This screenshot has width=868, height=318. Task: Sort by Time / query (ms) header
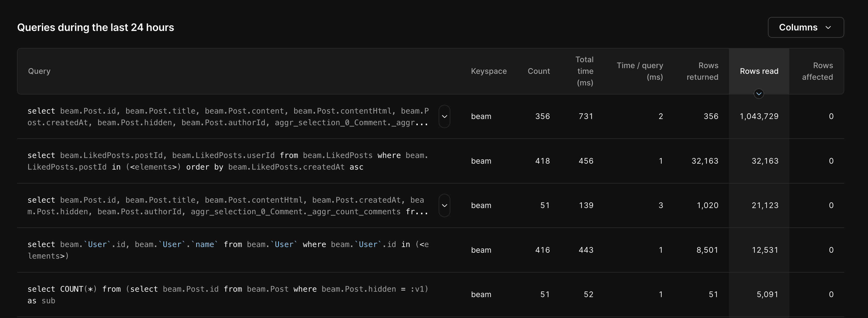639,71
